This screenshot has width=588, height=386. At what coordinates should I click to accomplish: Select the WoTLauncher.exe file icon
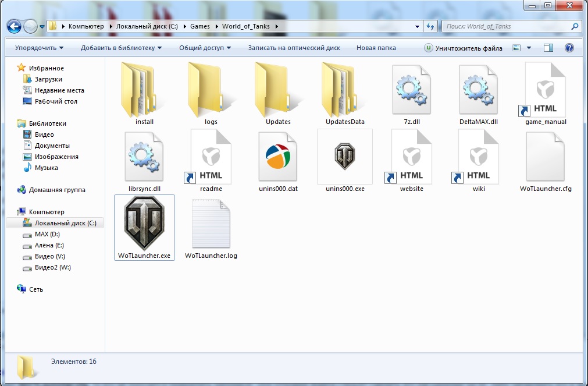pyautogui.click(x=144, y=222)
